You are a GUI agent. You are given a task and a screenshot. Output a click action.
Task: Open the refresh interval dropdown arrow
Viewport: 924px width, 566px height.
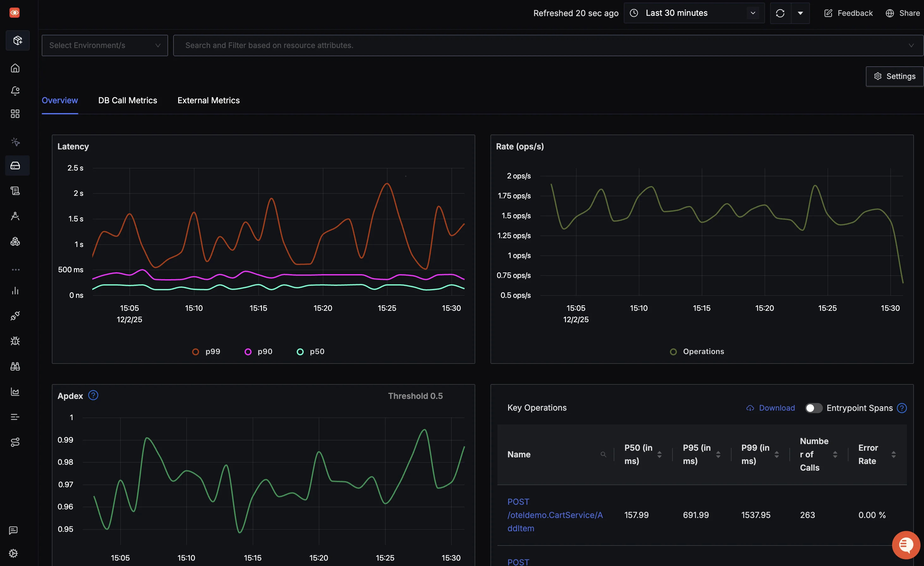[x=801, y=13]
